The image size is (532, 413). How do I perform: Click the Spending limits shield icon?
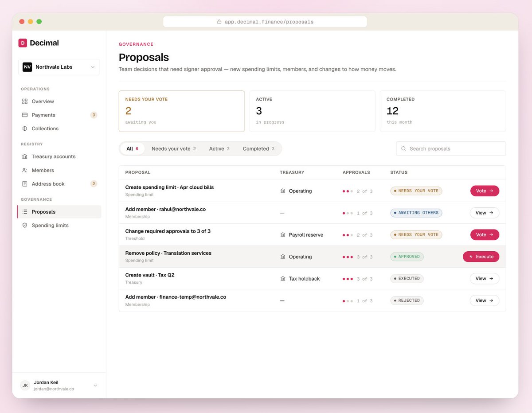pyautogui.click(x=25, y=226)
